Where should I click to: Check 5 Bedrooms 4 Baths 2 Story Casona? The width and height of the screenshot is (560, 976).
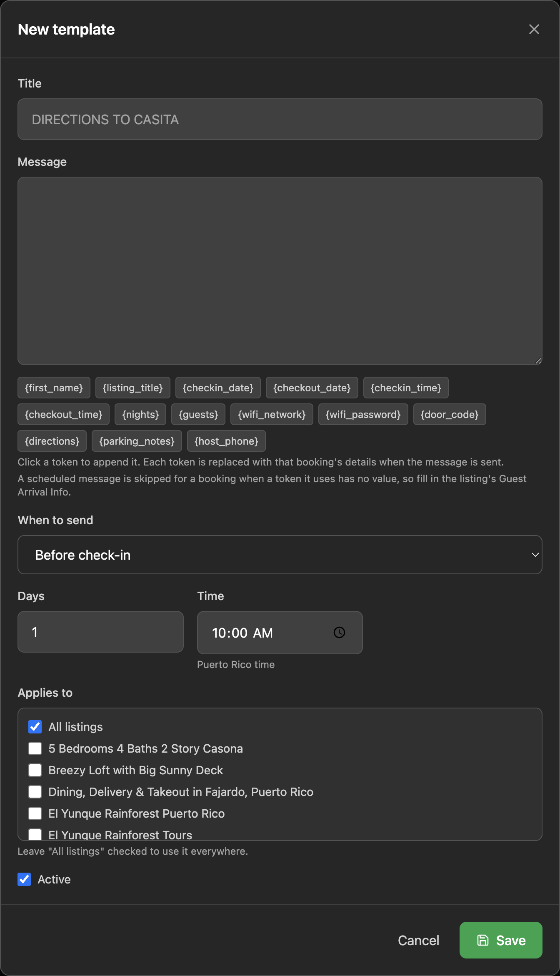[35, 748]
